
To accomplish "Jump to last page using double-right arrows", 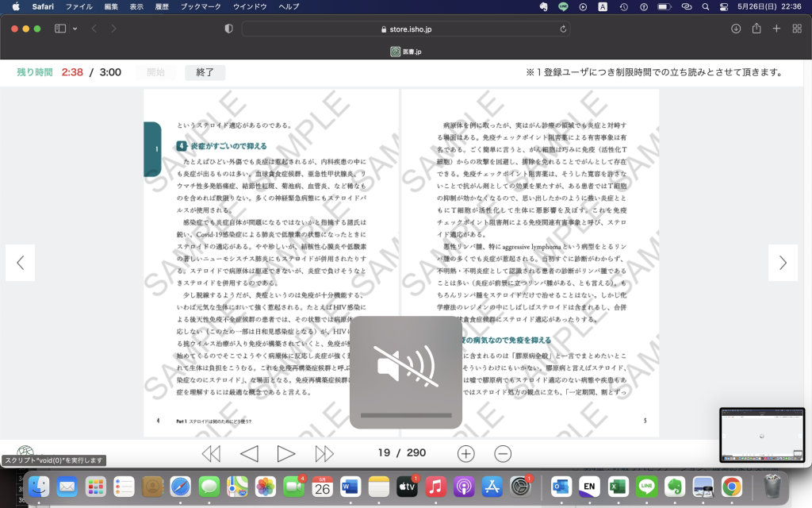I will [324, 453].
